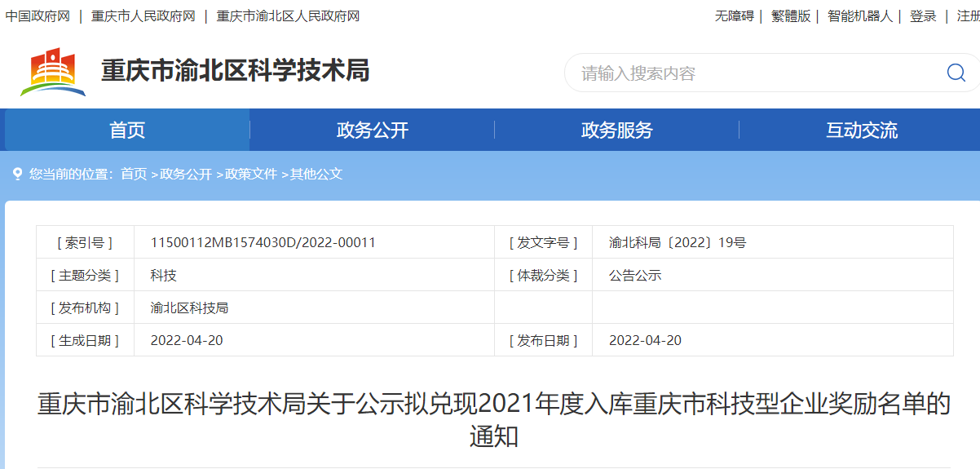Open the 政务公开 navigation tab
The image size is (980, 469).
pyautogui.click(x=372, y=131)
